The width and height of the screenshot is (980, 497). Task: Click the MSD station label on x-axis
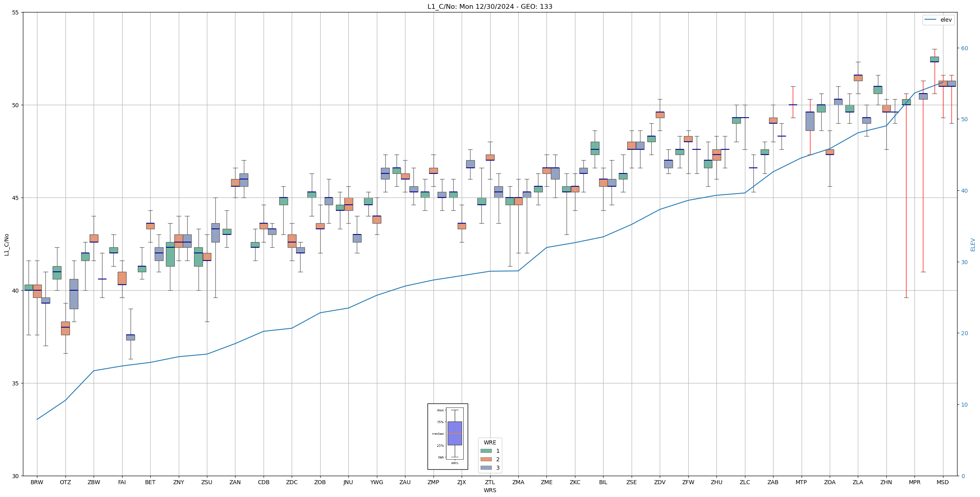point(943,482)
